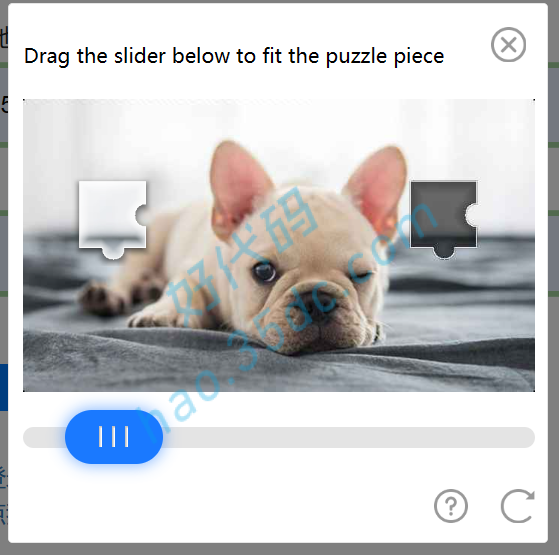
Task: Click the "Drag the slider below" instruction text
Action: coord(234,56)
